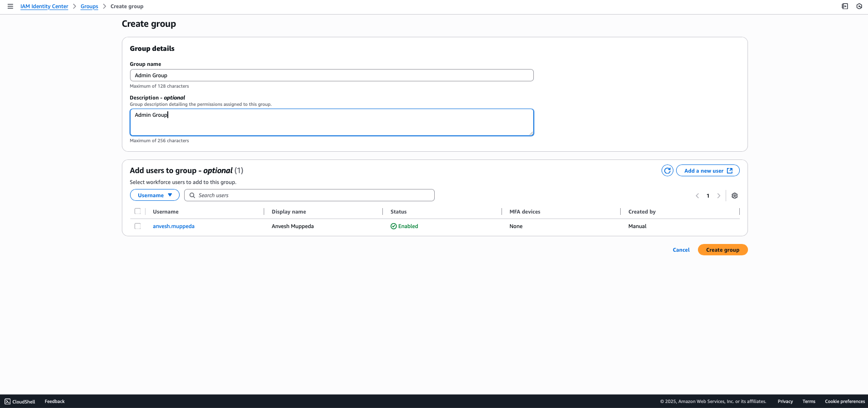Open table preferences gear icon
This screenshot has width=868, height=408.
coord(734,196)
